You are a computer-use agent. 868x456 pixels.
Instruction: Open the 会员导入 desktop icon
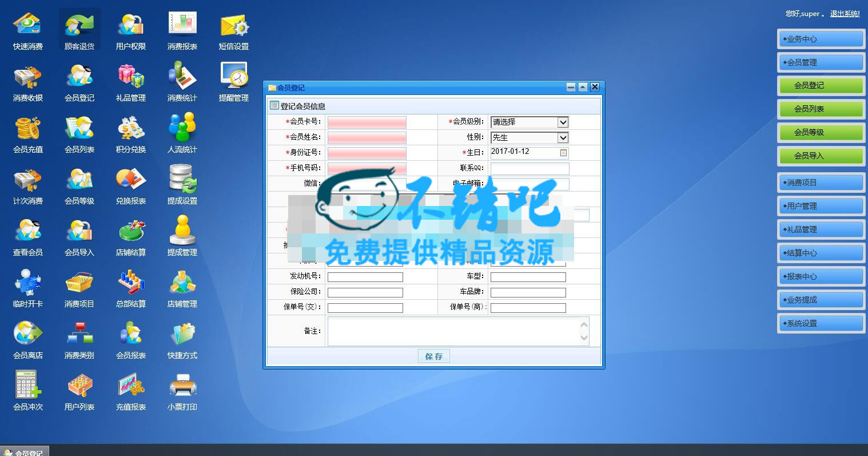(x=79, y=237)
